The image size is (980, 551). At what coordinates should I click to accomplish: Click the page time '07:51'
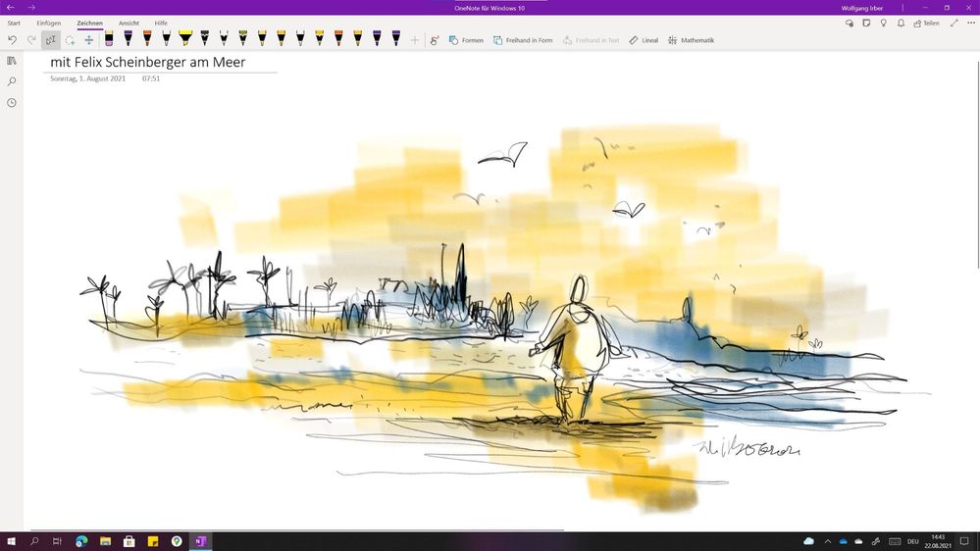pos(151,78)
